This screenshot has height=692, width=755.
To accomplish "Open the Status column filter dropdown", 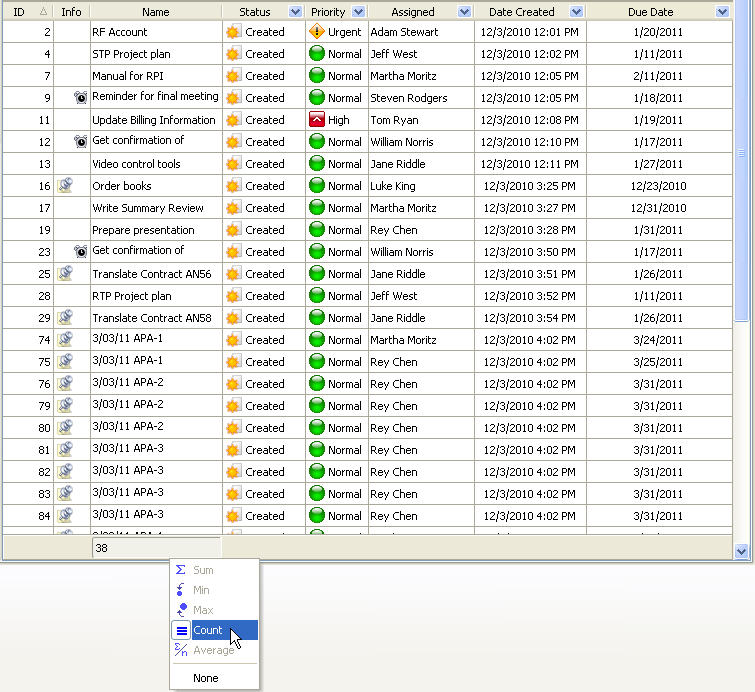I will pyautogui.click(x=295, y=12).
